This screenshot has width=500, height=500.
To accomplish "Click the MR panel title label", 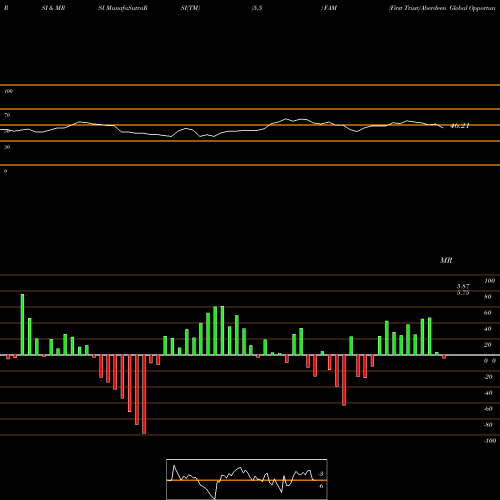I will 446,260.
